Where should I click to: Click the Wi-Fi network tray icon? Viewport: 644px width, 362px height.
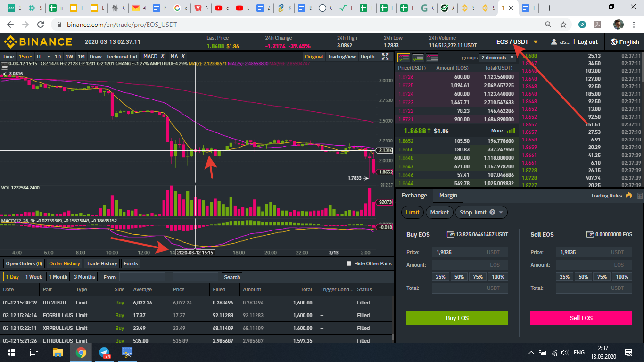click(554, 352)
